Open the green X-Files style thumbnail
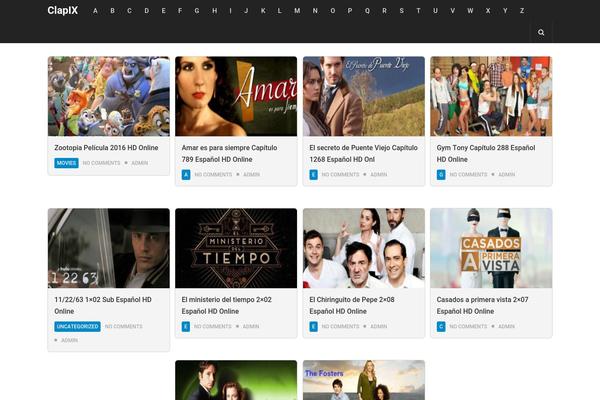600x400 pixels. 236,380
